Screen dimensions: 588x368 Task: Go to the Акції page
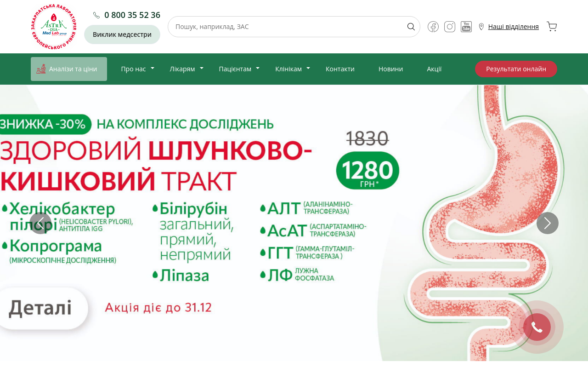(434, 69)
